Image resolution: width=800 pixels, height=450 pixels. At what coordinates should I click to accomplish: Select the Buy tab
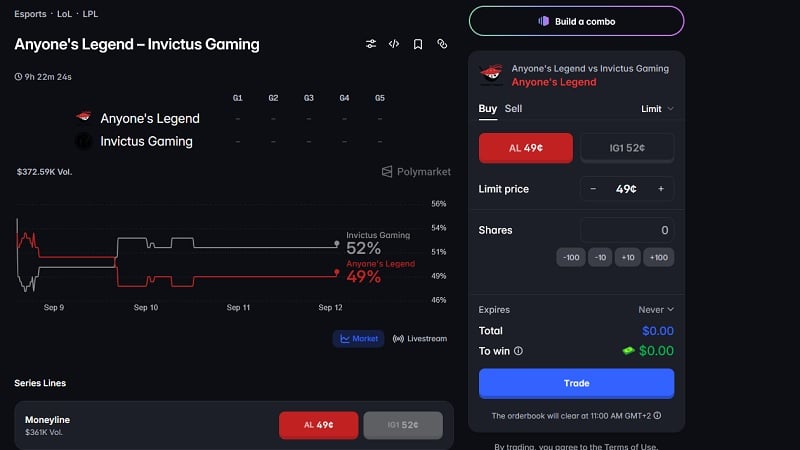point(488,109)
